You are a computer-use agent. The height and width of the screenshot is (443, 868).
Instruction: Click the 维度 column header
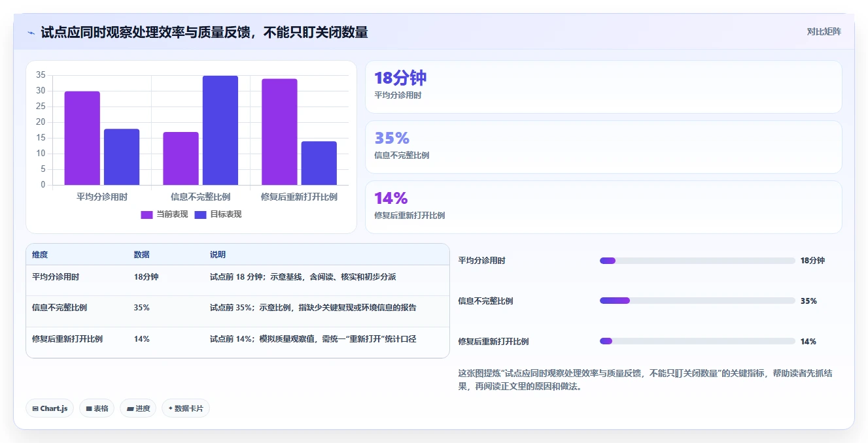pyautogui.click(x=40, y=255)
